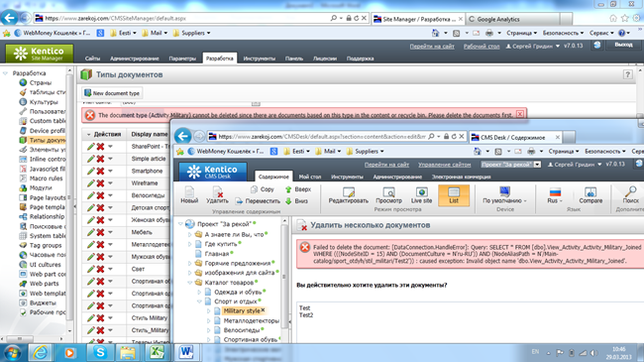Delete the Wireframe document type red X

coord(100,183)
